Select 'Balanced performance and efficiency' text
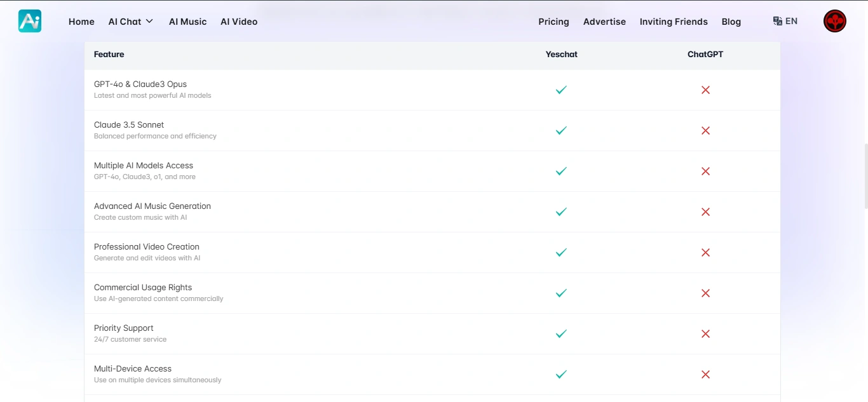 coord(155,137)
